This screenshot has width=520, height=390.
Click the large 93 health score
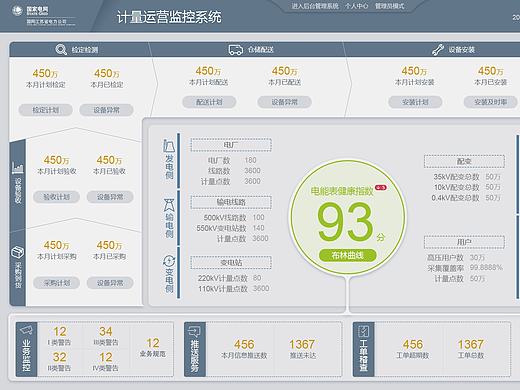click(345, 222)
